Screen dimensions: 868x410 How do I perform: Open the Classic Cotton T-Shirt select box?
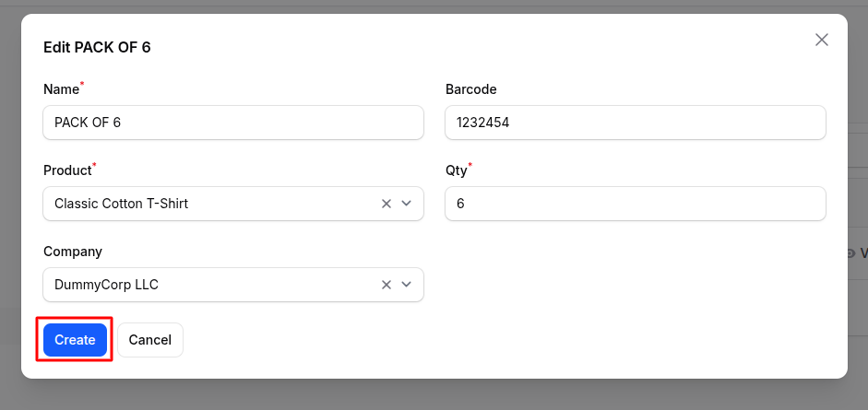(212, 204)
